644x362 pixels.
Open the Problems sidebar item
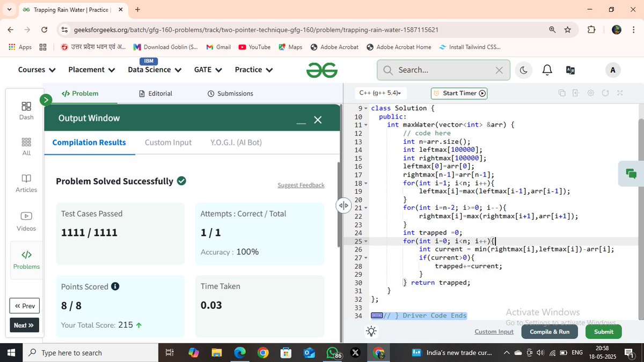(x=26, y=260)
